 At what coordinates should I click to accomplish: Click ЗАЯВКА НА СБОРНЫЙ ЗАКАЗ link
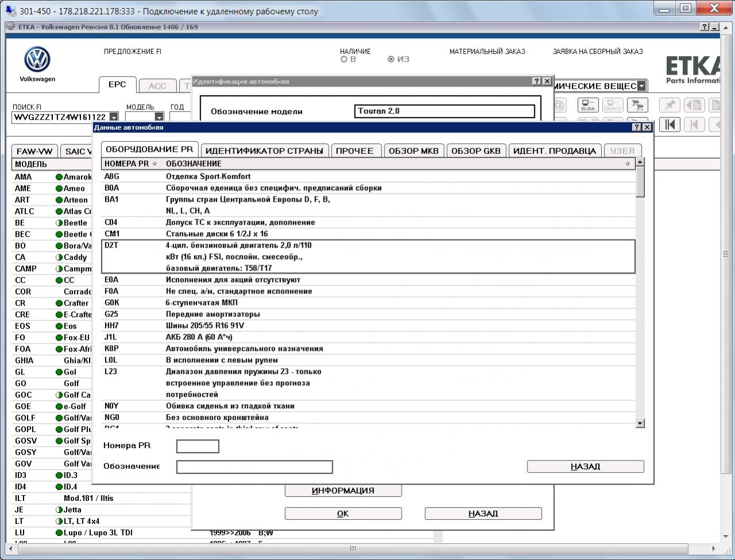point(598,52)
